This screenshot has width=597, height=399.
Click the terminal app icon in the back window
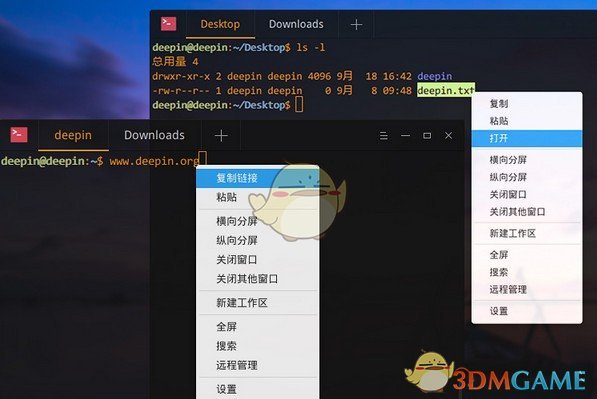click(168, 24)
